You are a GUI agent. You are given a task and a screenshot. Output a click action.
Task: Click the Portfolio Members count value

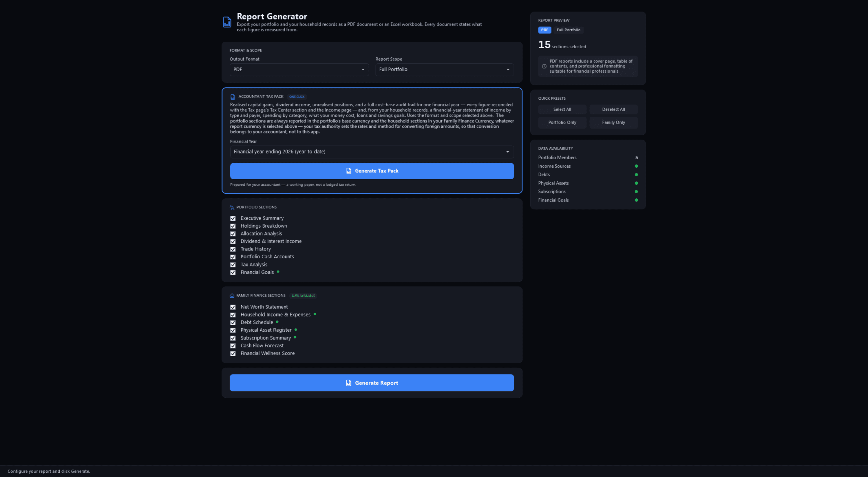click(x=636, y=158)
